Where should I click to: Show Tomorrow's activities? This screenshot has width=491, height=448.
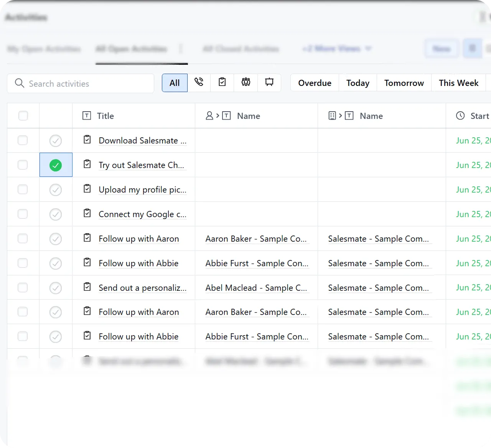click(x=404, y=83)
